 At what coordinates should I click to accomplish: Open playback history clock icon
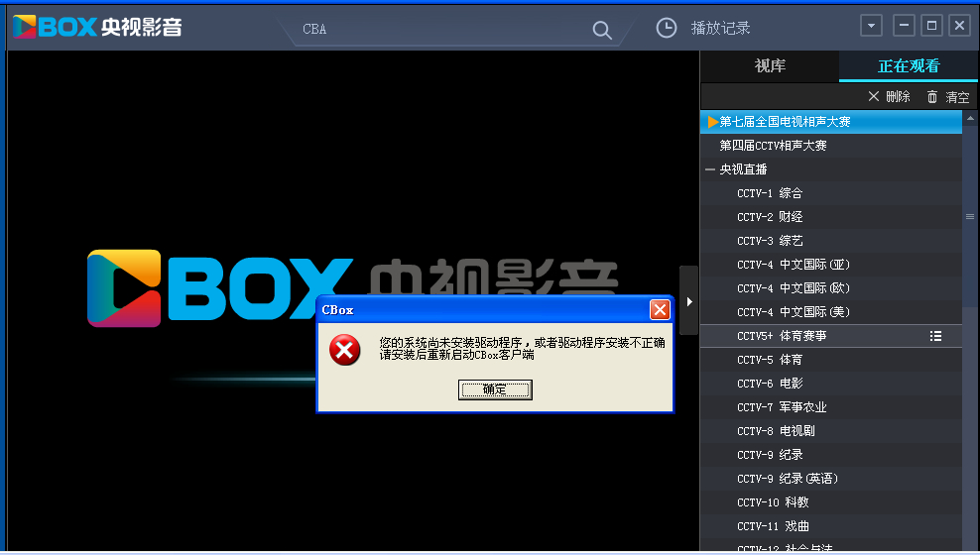[x=667, y=28]
